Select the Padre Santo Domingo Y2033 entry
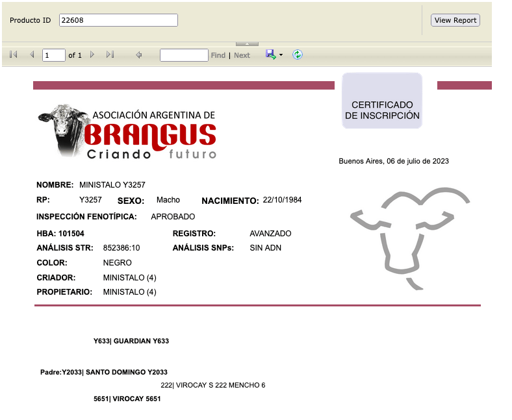This screenshot has height=420, width=512. coord(104,372)
